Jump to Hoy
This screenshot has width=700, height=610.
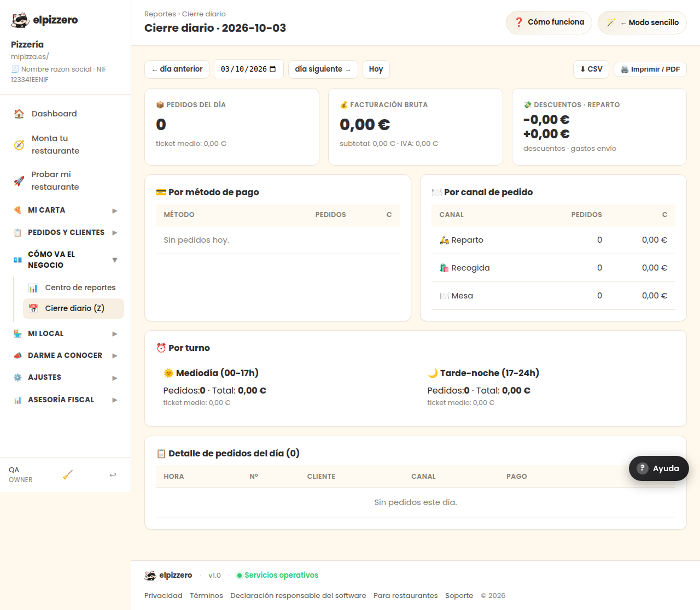pos(376,69)
